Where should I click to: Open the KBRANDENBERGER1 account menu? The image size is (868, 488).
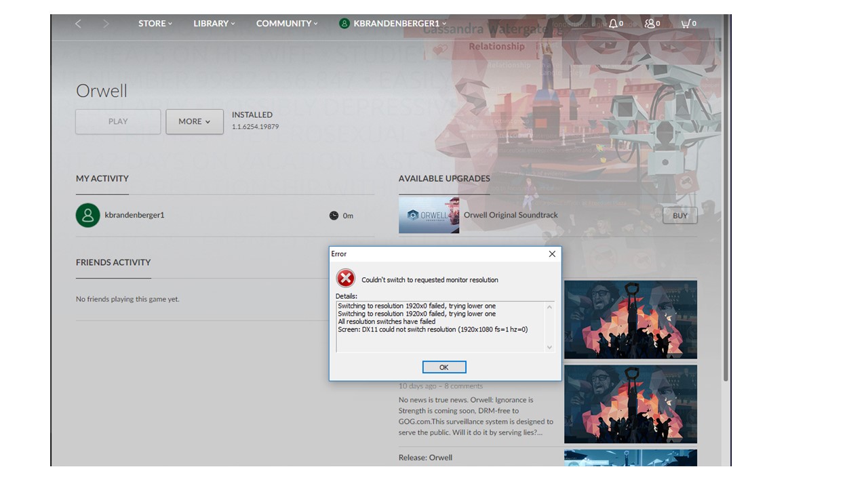[x=400, y=24]
